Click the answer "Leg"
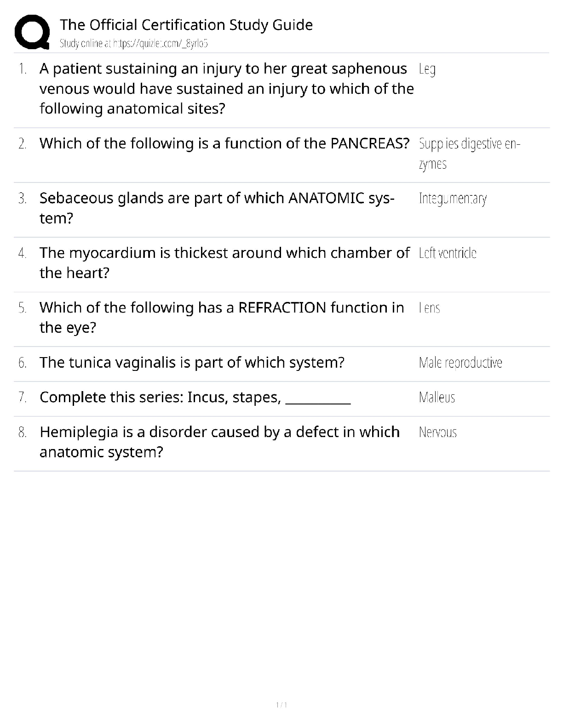This screenshot has width=563, height=728. tap(427, 69)
